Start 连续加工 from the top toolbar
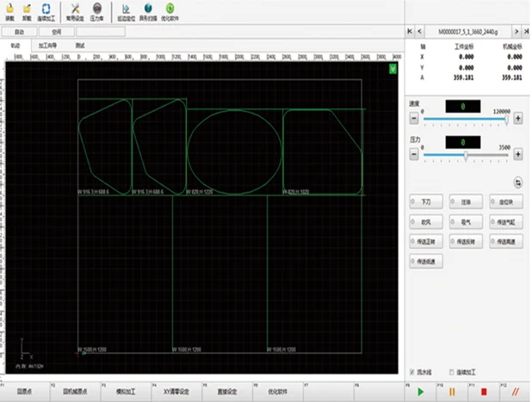Screen dimensions: 532x402 click(46, 11)
